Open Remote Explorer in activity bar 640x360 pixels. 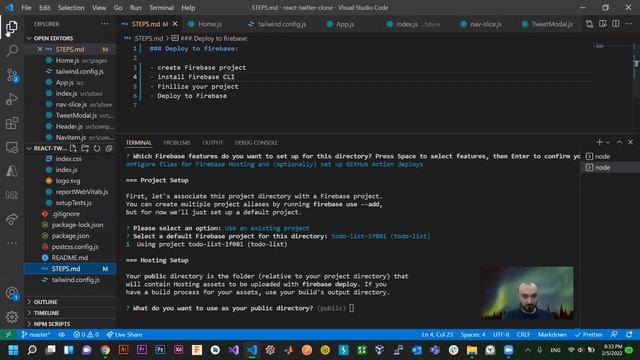point(12,147)
